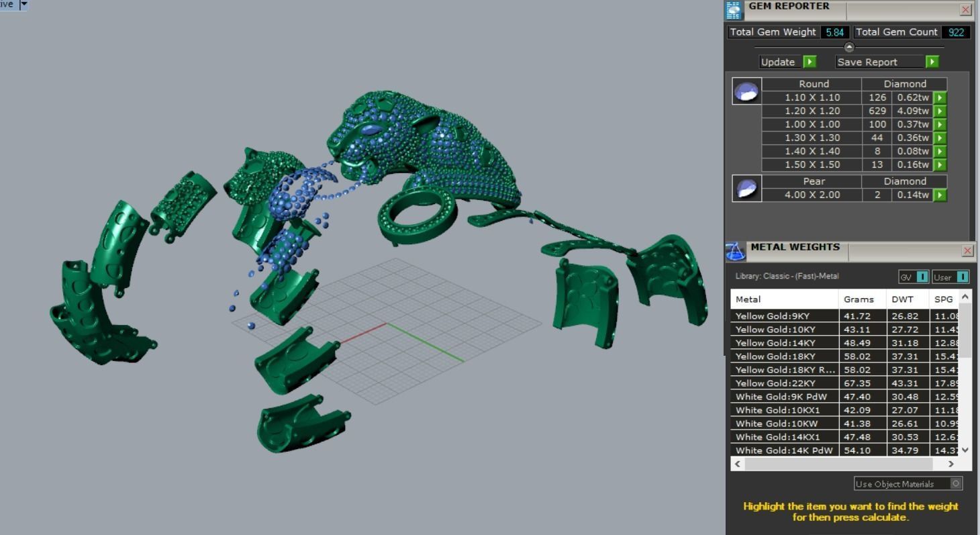This screenshot has width=980, height=535.
Task: Select the Yellow Gold:9KY row
Action: click(x=845, y=315)
